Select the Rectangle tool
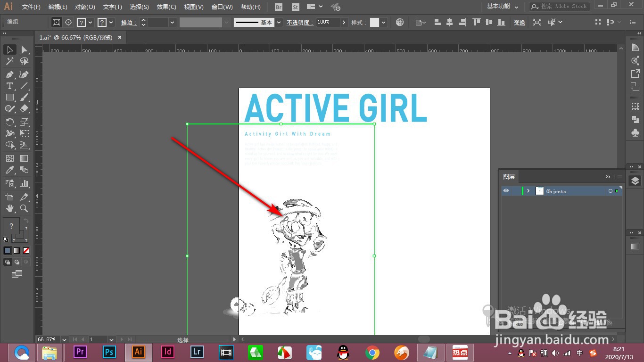 (x=10, y=97)
